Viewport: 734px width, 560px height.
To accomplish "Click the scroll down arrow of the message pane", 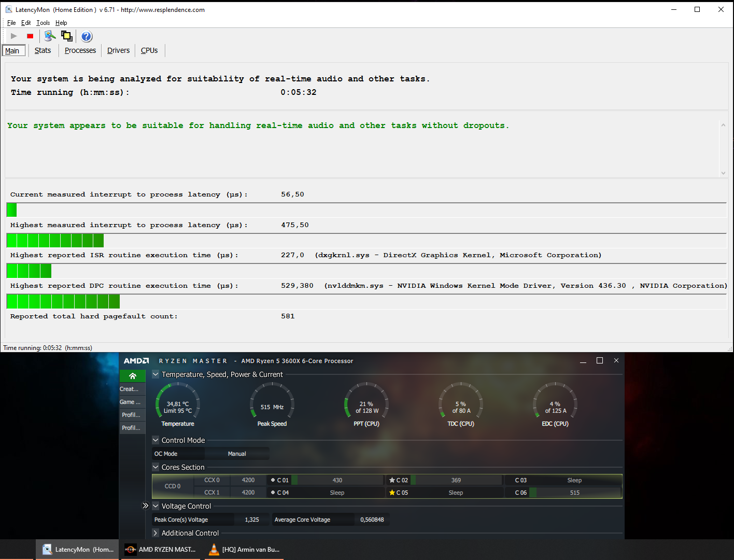I will (x=723, y=173).
